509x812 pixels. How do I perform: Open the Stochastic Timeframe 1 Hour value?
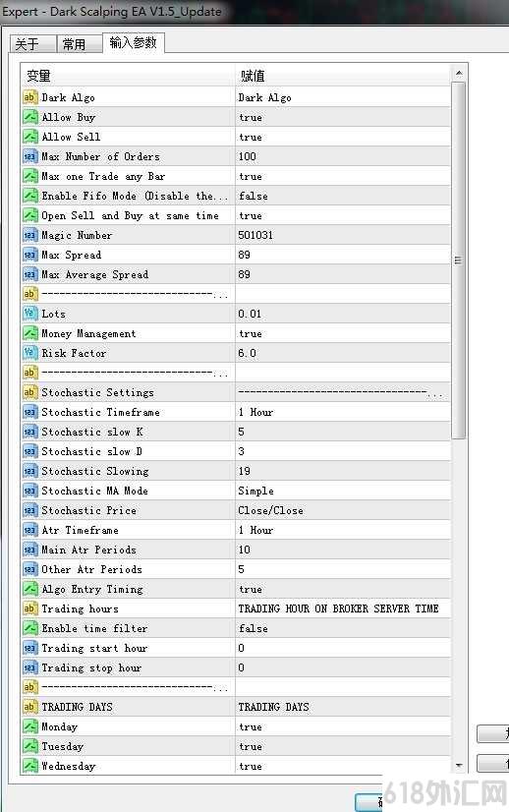pos(343,412)
